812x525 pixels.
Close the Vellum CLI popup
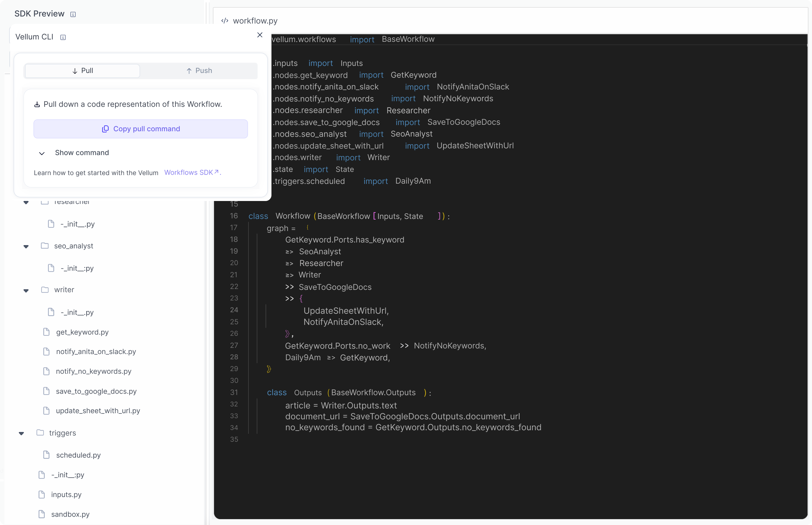(260, 35)
